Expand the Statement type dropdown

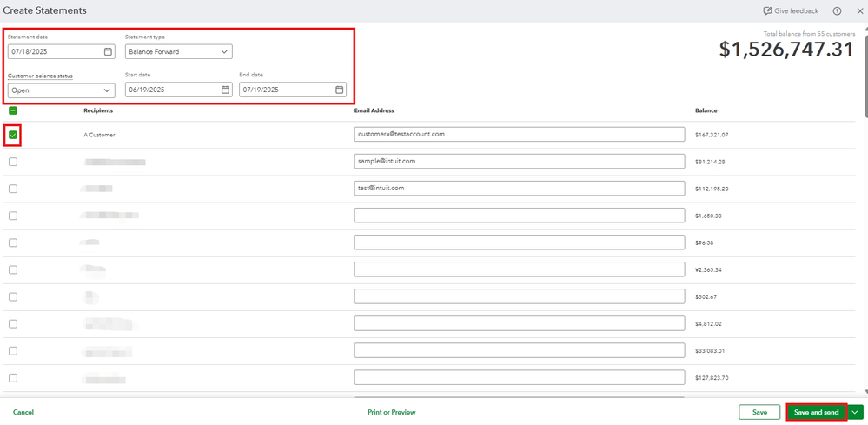pos(178,52)
